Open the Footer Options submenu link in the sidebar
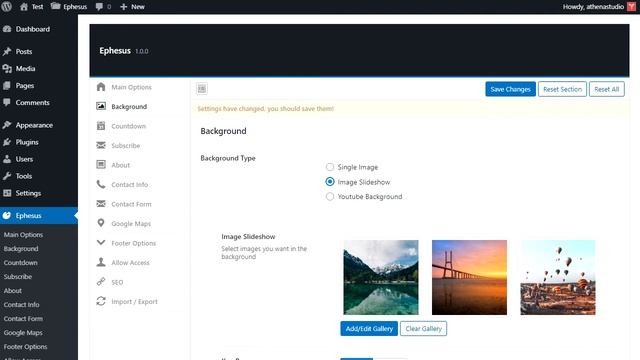Image resolution: width=640 pixels, height=360 pixels. [25, 347]
